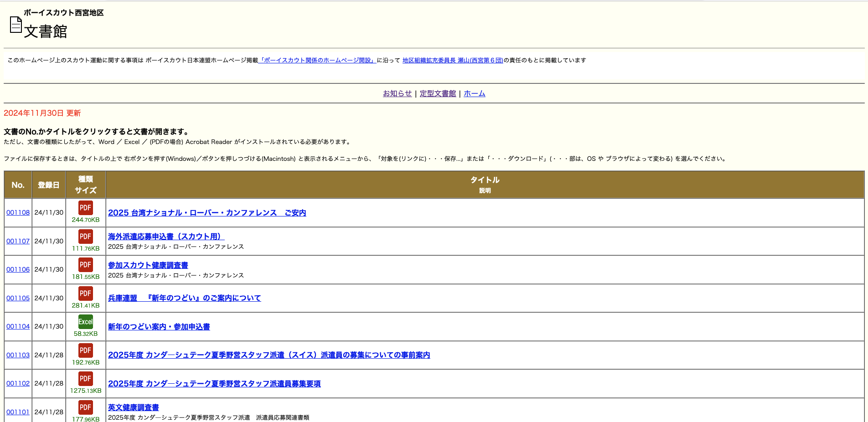
Task: Open document number 001107
Action: [18, 241]
